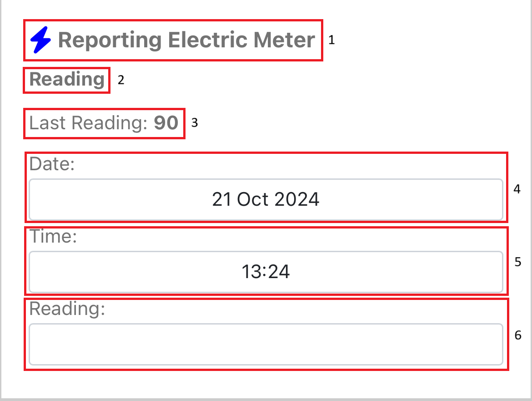The image size is (532, 401).
Task: Click the Reading: input label
Action: tap(67, 309)
